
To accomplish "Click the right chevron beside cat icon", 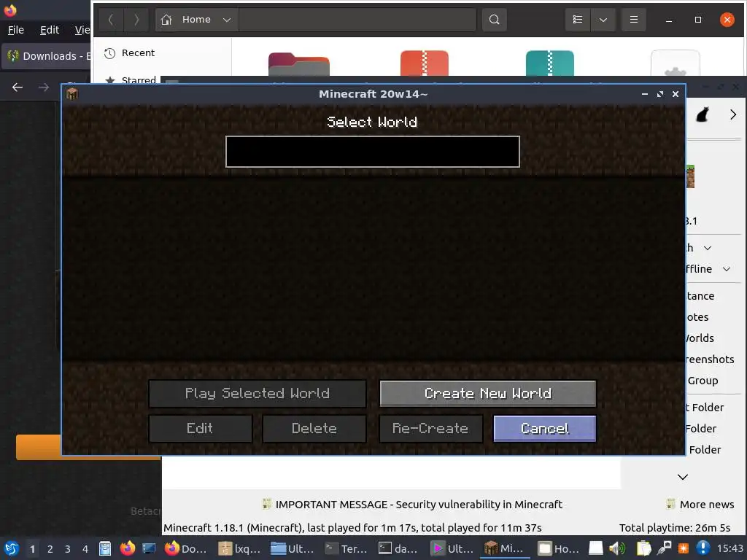I will (x=733, y=114).
